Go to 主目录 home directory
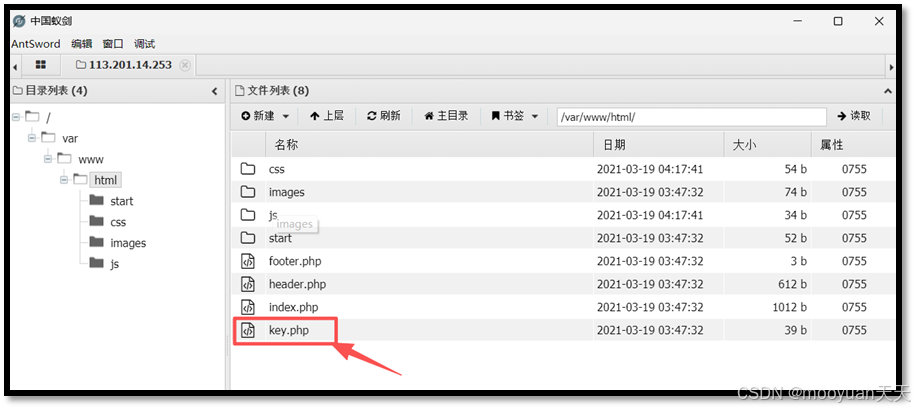The height and width of the screenshot is (409, 915). pyautogui.click(x=446, y=116)
